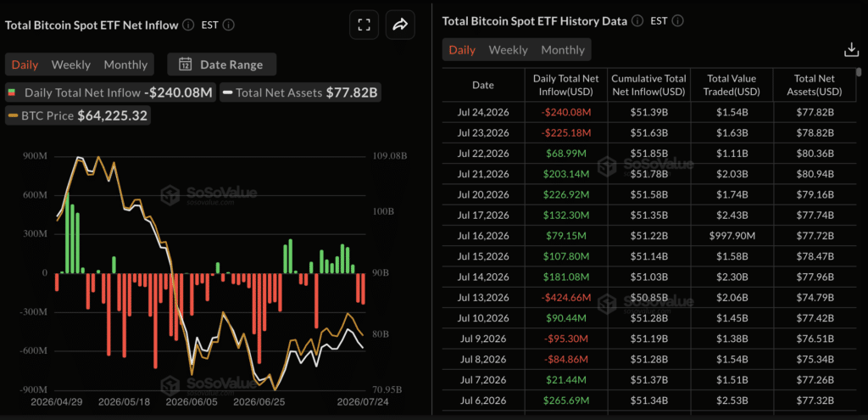Click the -$225.18M inflow value
The width and height of the screenshot is (868, 420).
pyautogui.click(x=565, y=133)
